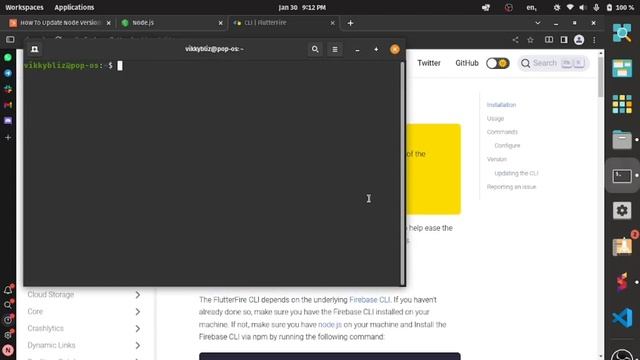Open the Terminal from the dock

click(622, 176)
